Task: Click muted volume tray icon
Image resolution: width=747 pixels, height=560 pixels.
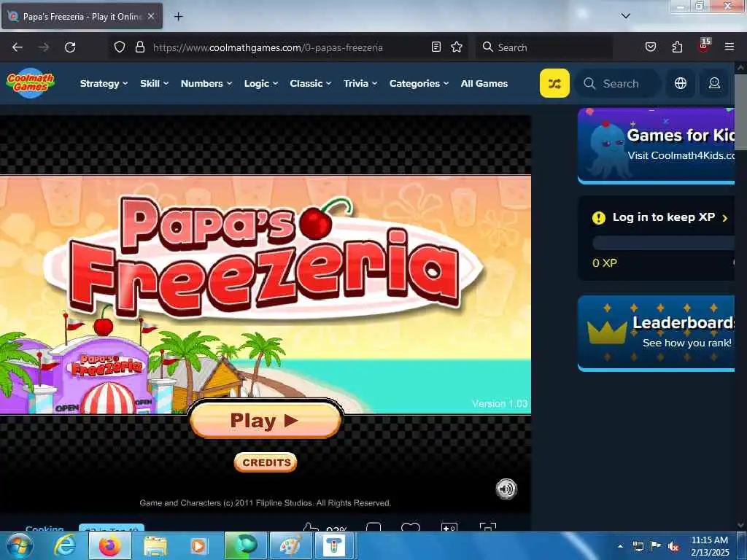Action: 673,546
